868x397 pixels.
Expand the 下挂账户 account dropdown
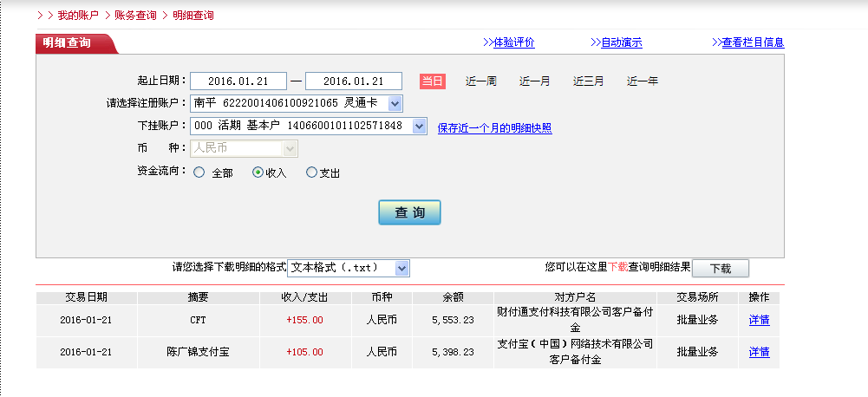click(x=419, y=127)
